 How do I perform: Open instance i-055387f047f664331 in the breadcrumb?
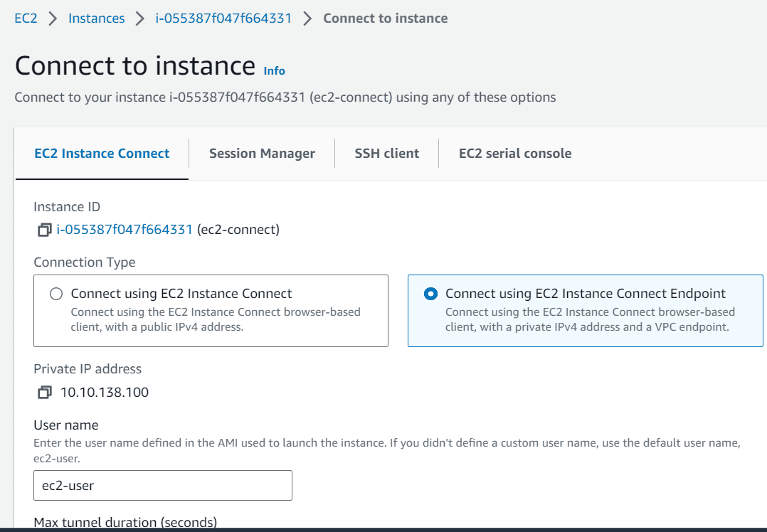223,18
